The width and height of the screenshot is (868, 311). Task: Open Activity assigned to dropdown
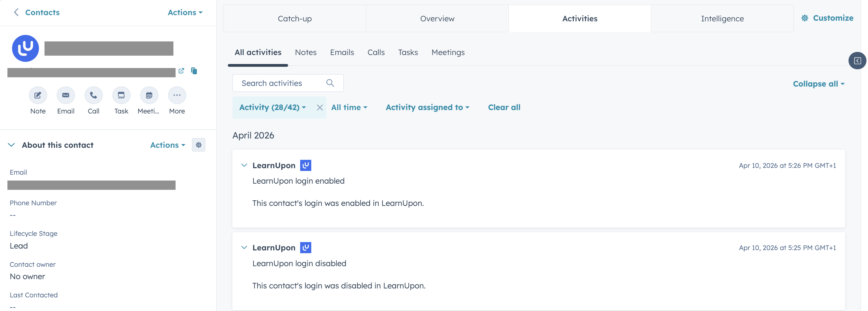pos(428,108)
